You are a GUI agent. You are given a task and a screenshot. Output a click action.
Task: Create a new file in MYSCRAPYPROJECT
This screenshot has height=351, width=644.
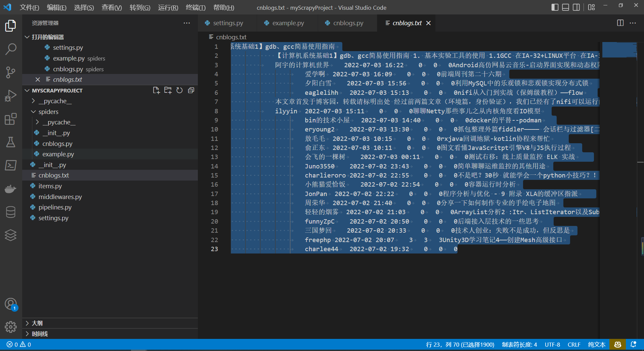click(x=156, y=90)
